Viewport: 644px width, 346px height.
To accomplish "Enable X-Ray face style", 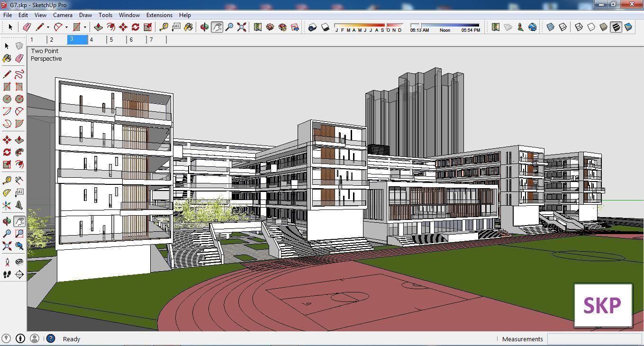I will [x=551, y=27].
